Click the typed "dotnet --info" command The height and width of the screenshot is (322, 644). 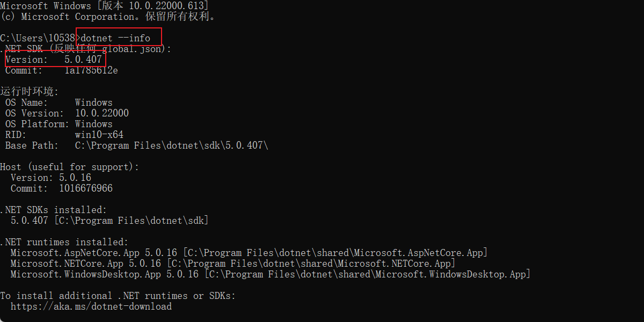point(115,38)
